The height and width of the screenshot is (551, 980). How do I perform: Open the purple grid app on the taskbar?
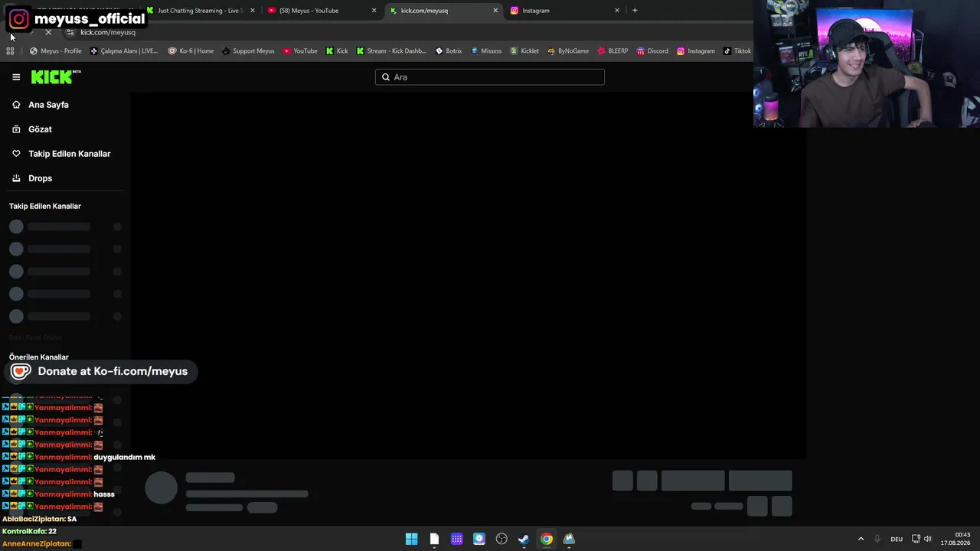456,539
